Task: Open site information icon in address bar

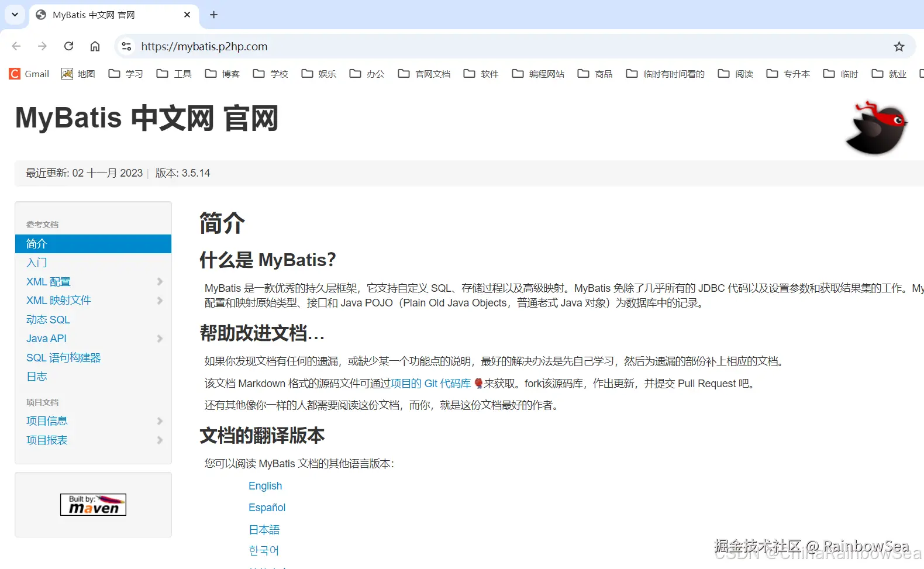Action: 126,46
